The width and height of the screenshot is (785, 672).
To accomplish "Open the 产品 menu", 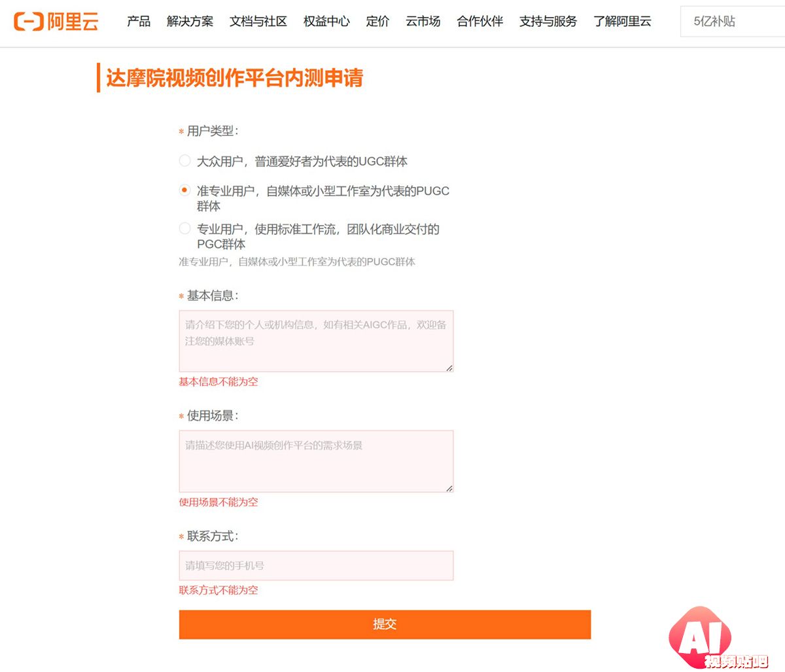I will (x=139, y=22).
